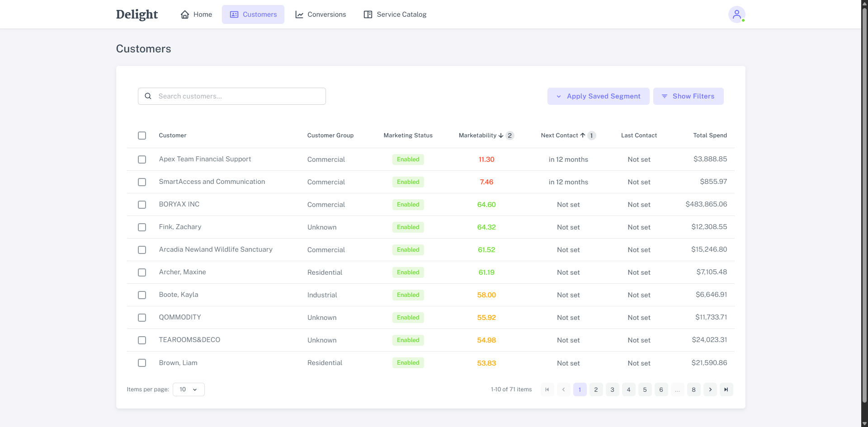The width and height of the screenshot is (868, 427).
Task: Click Next Contact ascending sort arrow
Action: pos(583,136)
